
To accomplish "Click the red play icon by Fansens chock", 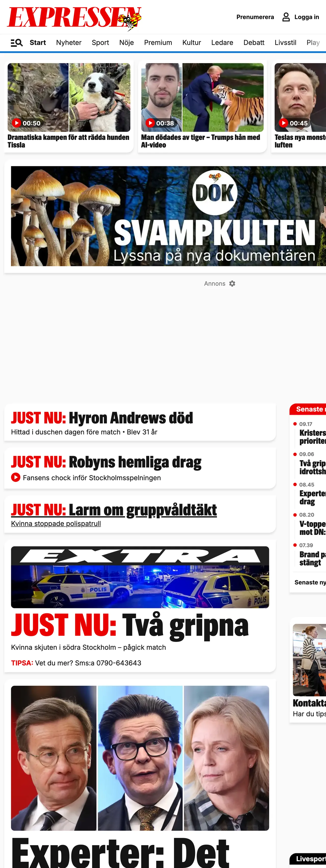I will pos(16,477).
